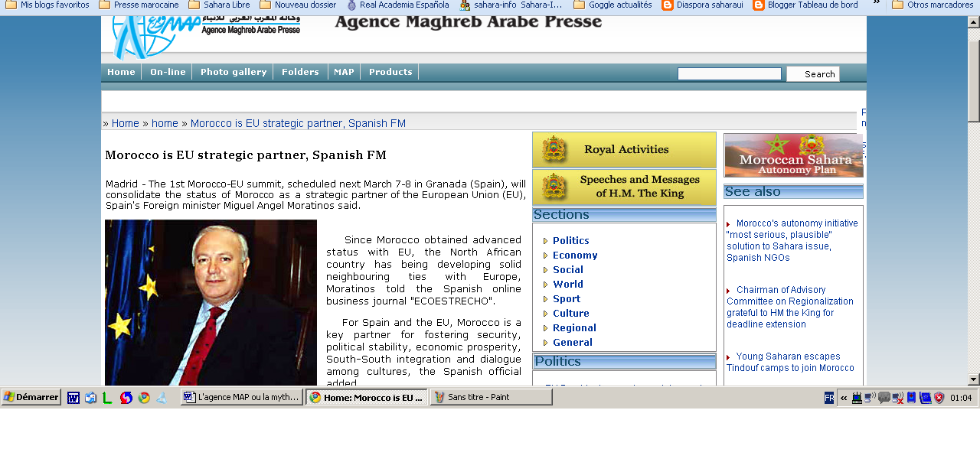Screen dimensions: 980x459
Task: Click the site search input field
Action: 729,74
